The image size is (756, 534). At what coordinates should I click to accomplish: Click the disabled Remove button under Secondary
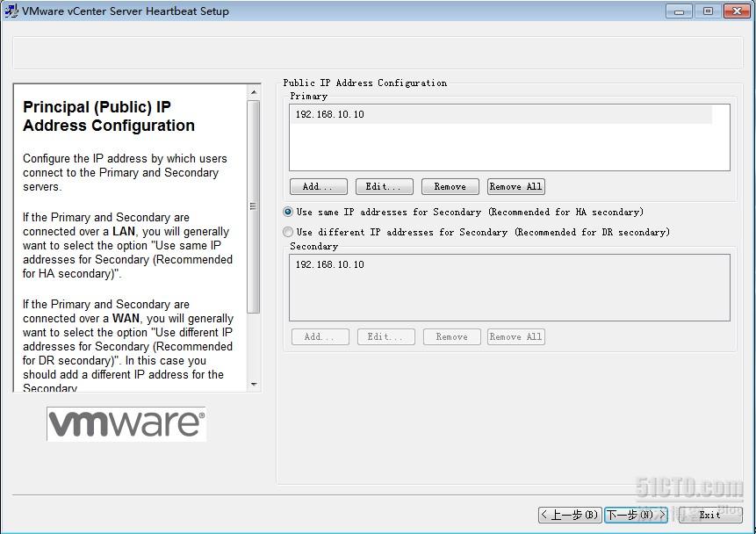tap(452, 336)
